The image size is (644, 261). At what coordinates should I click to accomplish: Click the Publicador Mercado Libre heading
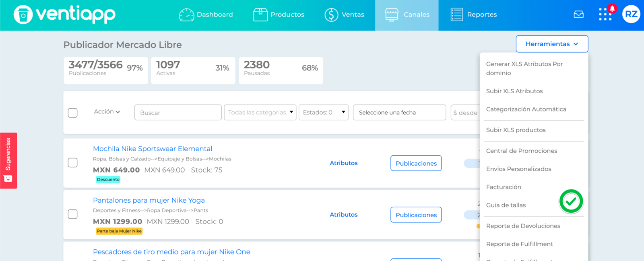[123, 45]
